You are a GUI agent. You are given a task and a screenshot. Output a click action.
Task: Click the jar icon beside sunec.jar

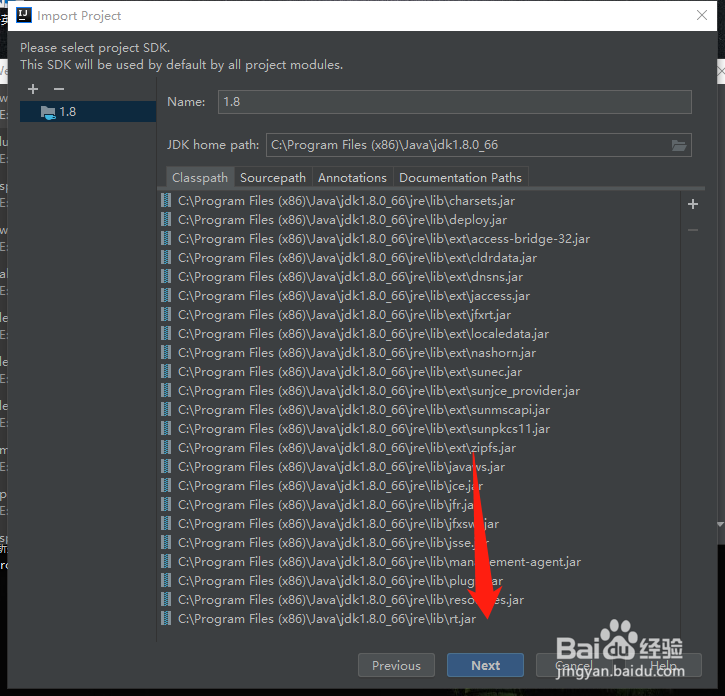pyautogui.click(x=166, y=372)
